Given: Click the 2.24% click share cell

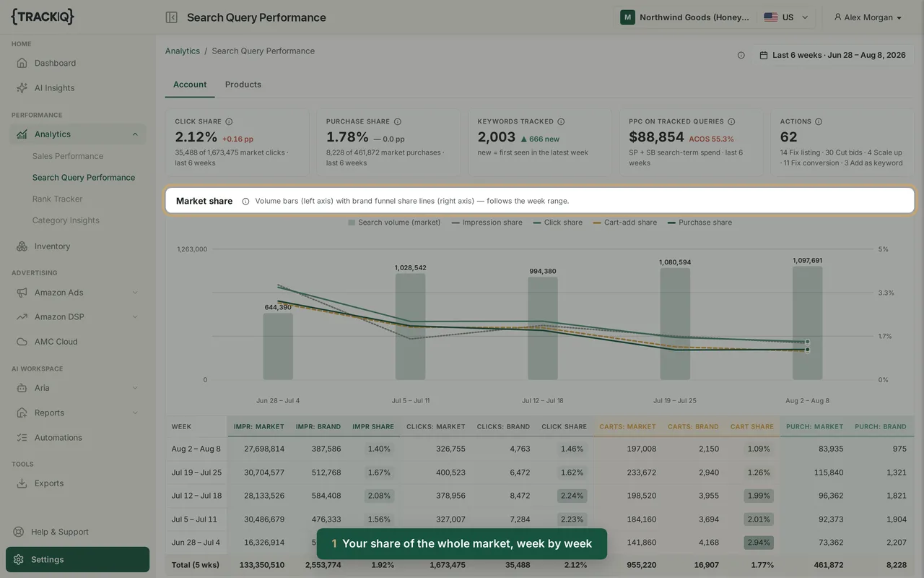Looking at the screenshot, I should (x=572, y=496).
